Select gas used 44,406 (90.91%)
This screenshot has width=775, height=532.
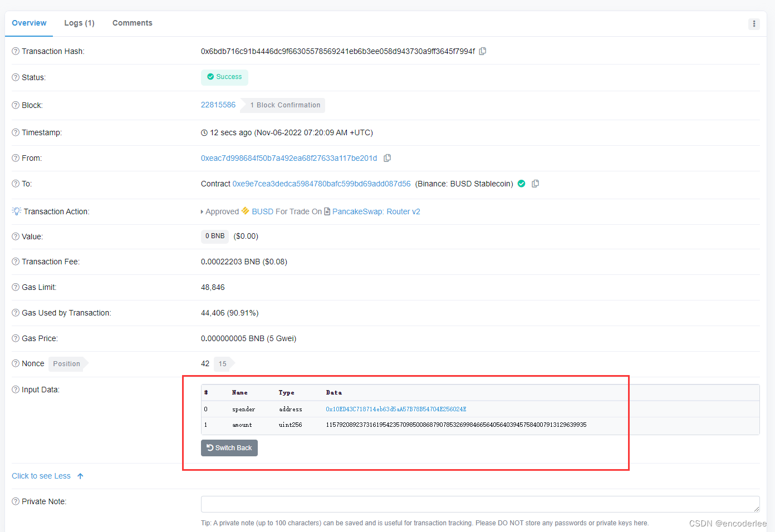point(229,313)
